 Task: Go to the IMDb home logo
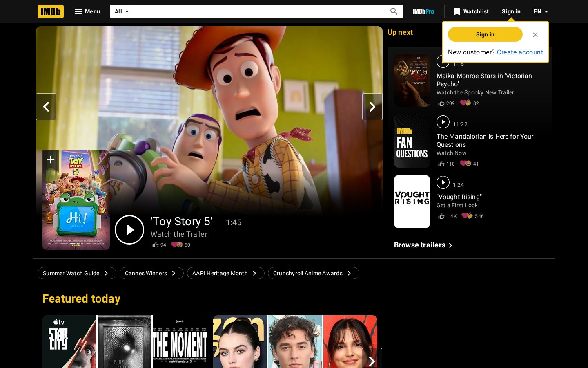51,11
